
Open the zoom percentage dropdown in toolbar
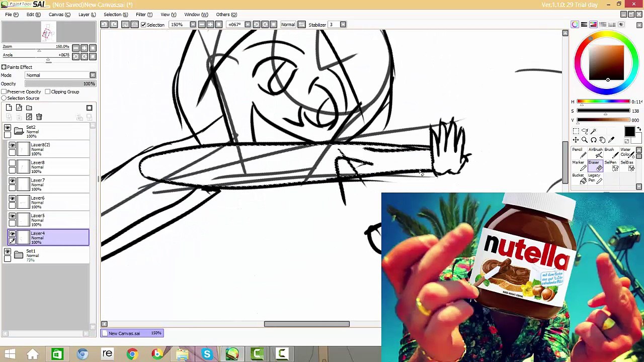click(x=193, y=25)
